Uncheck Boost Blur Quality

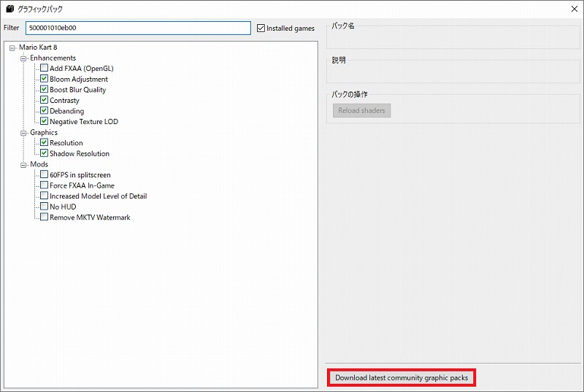44,89
